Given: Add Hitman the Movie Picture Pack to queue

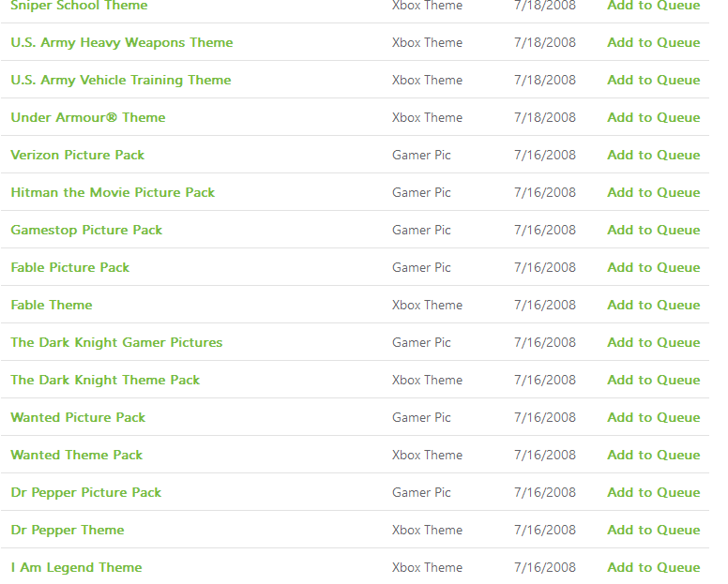Looking at the screenshot, I should tap(654, 192).
